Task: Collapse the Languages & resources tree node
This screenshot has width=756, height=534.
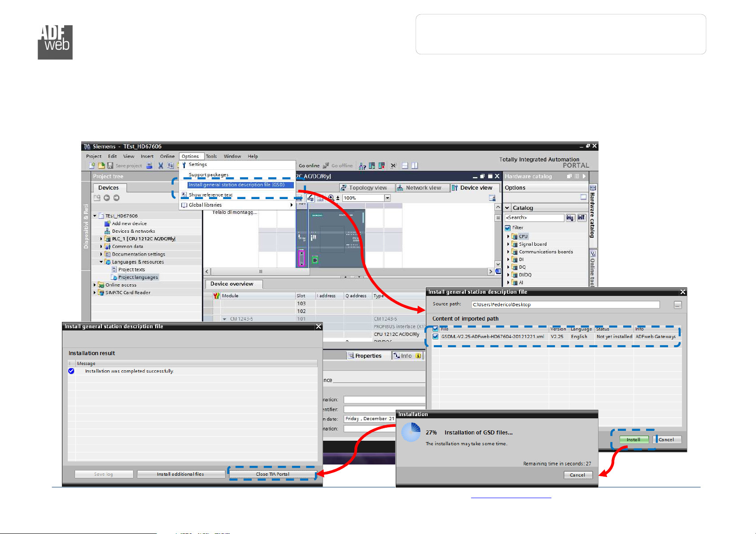Action: (101, 262)
